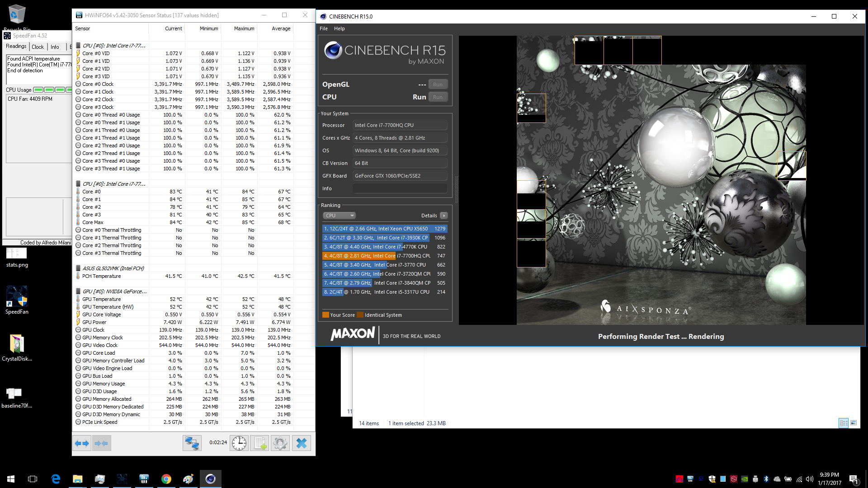The height and width of the screenshot is (488, 868).
Task: Click the Windows Defender shield tray icon
Action: click(x=712, y=479)
